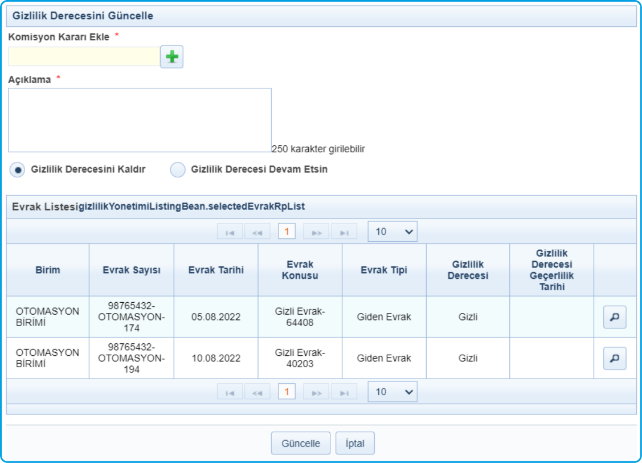The image size is (642, 463).
Task: Open rows-per-page dropdown in top paginator
Action: tap(392, 232)
